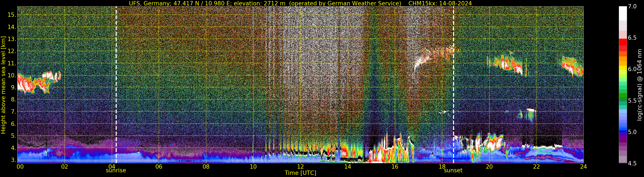Click the white dashed sunset marker line
644x177 pixels.
[x=453, y=85]
